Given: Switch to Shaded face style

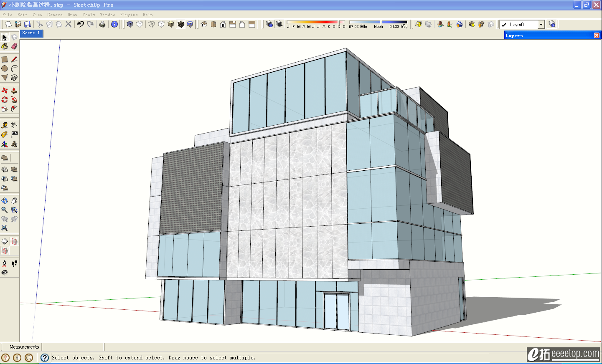Looking at the screenshot, I should (171, 24).
